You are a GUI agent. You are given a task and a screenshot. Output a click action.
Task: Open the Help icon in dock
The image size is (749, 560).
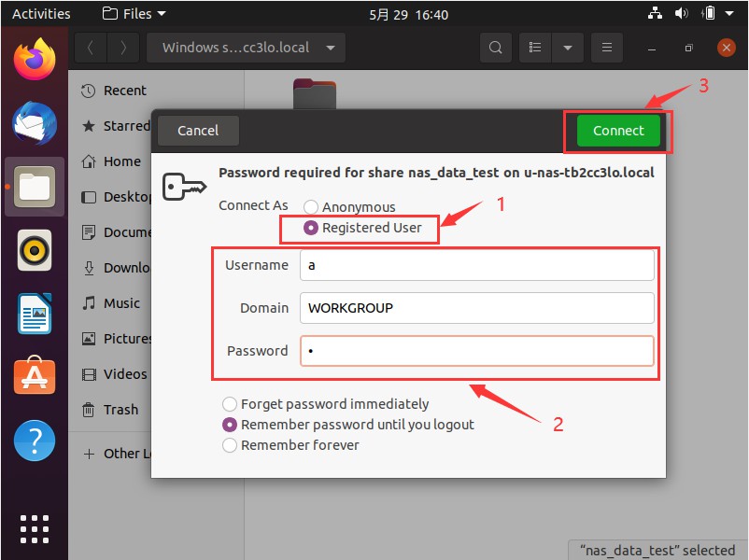(35, 439)
